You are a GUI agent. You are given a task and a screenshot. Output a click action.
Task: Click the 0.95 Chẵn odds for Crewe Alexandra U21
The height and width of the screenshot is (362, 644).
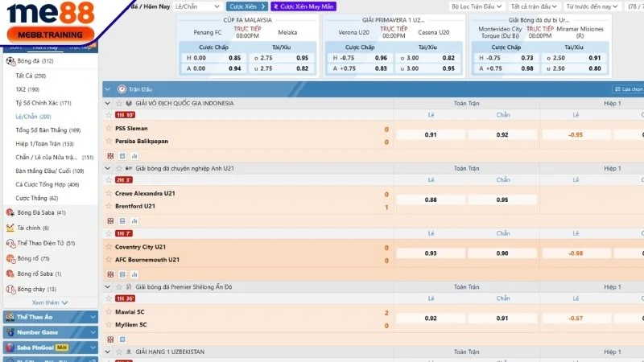[502, 200]
